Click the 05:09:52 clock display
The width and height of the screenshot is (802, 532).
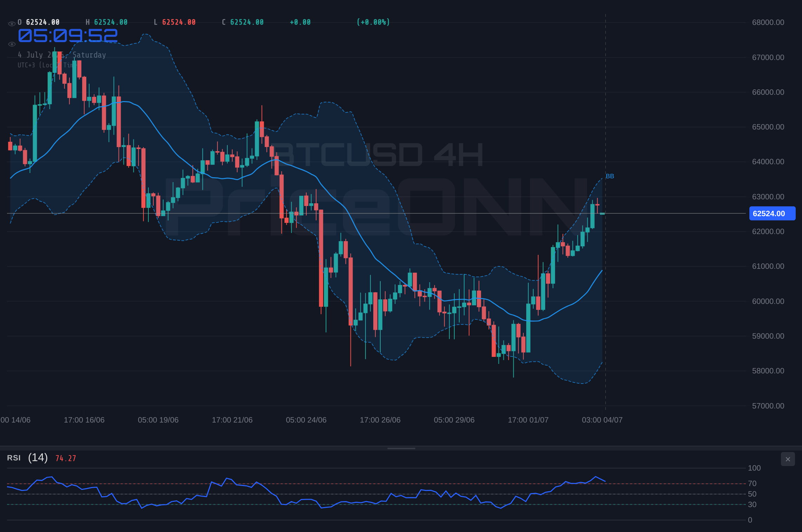pos(68,35)
